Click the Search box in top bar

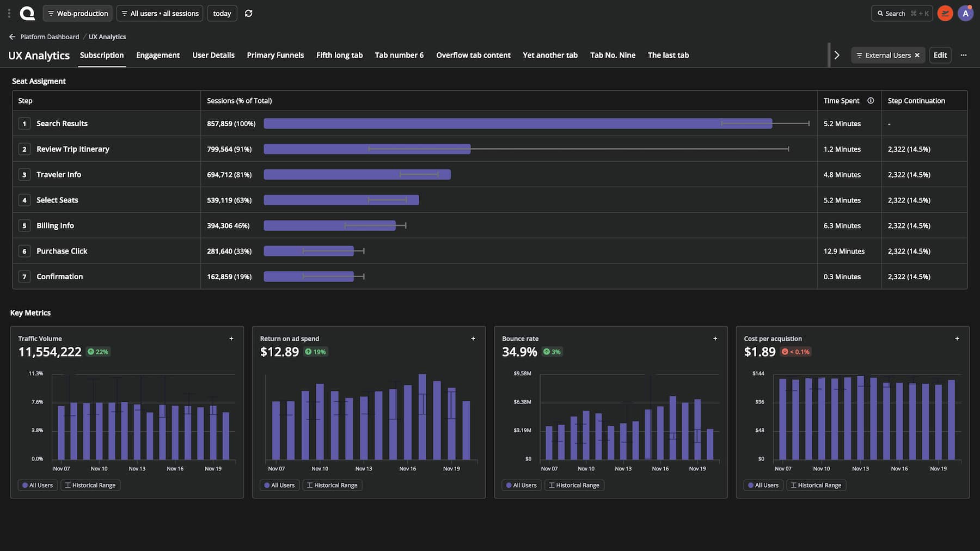tap(902, 13)
